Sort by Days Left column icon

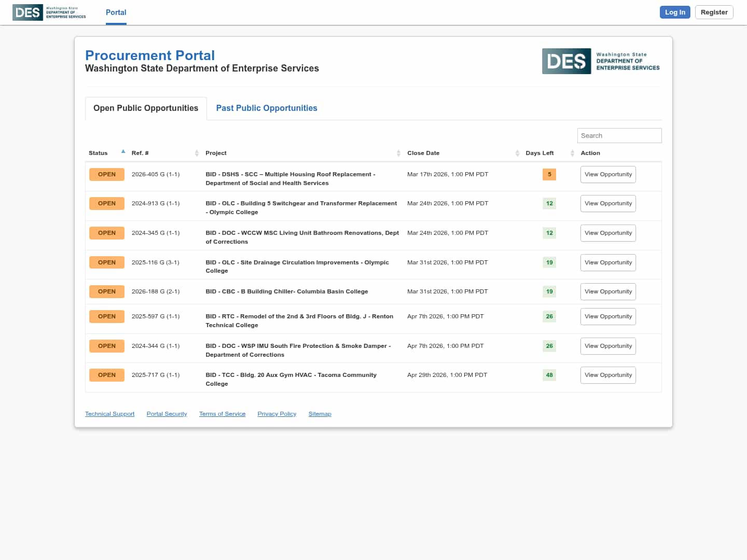click(572, 153)
